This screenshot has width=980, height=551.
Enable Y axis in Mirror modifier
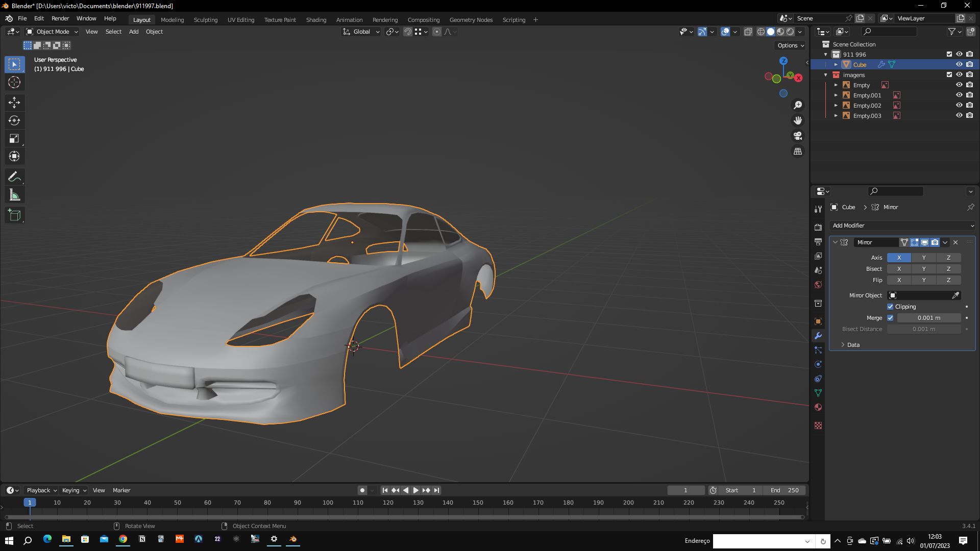pyautogui.click(x=923, y=258)
